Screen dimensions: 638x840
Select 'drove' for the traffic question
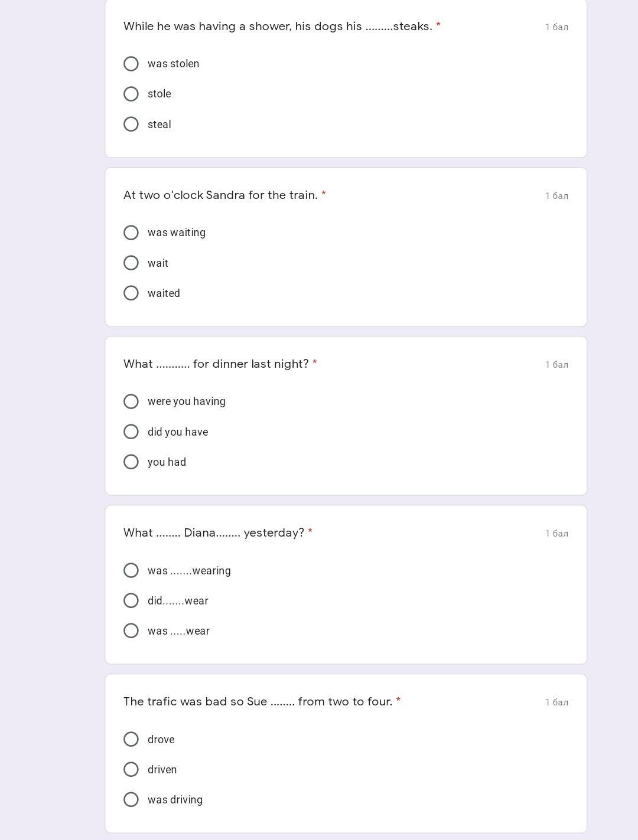coord(131,739)
